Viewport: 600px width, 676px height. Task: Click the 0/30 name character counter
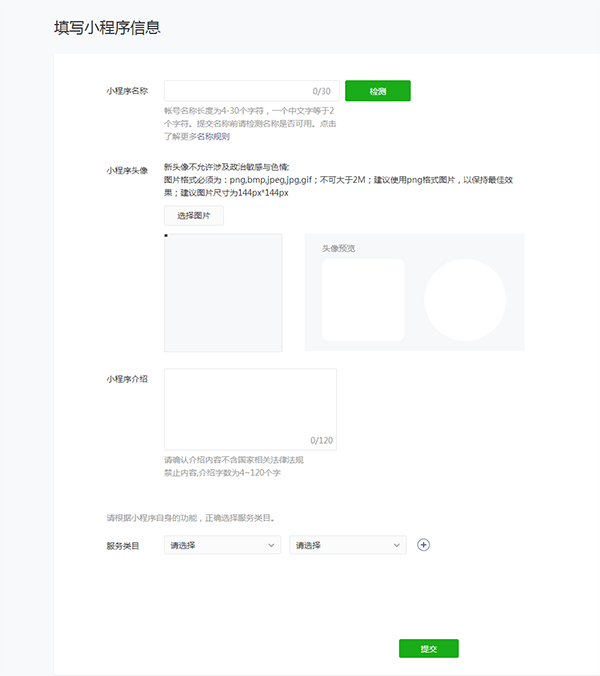[x=321, y=91]
